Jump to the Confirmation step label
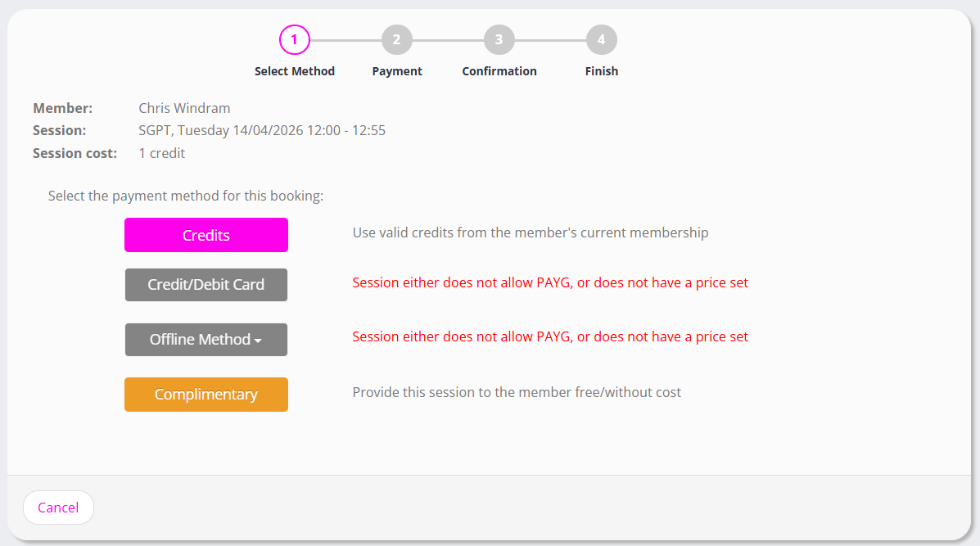980x546 pixels. click(499, 71)
